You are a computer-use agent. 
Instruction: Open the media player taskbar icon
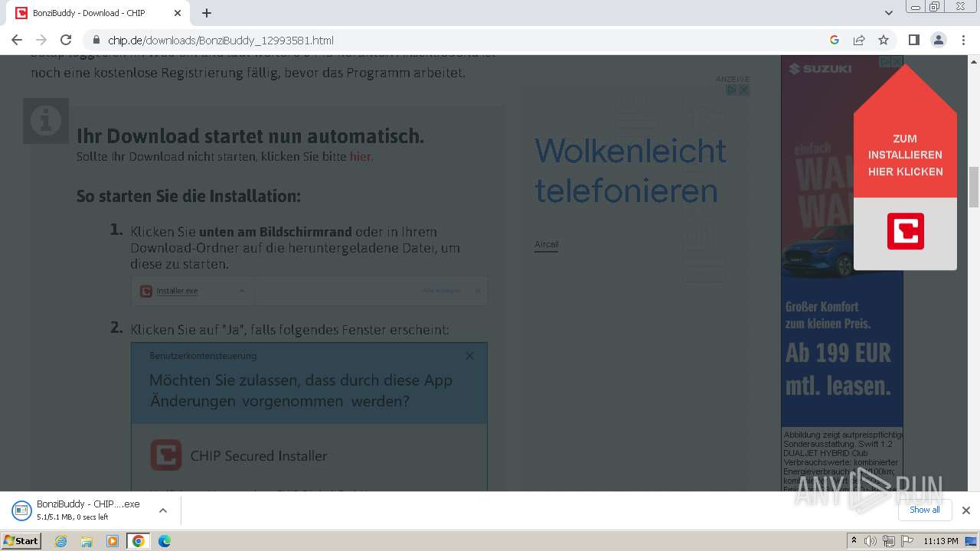point(113,541)
